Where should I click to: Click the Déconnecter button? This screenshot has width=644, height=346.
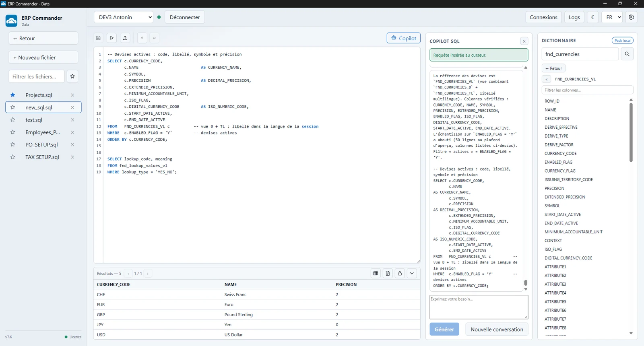[185, 17]
